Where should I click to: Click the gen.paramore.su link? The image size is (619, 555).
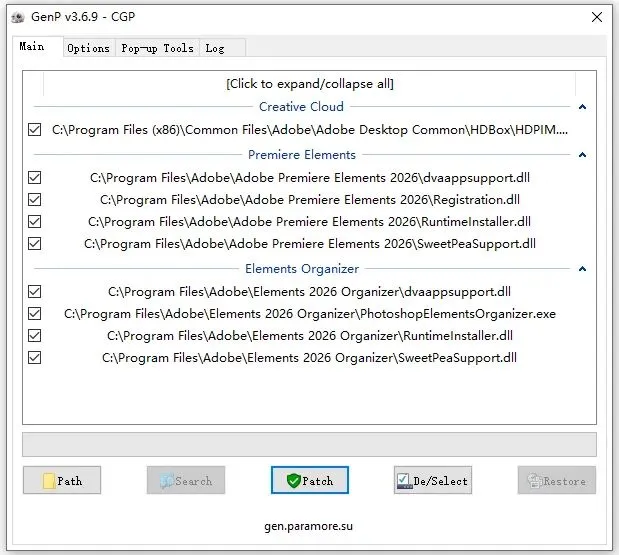point(309,526)
